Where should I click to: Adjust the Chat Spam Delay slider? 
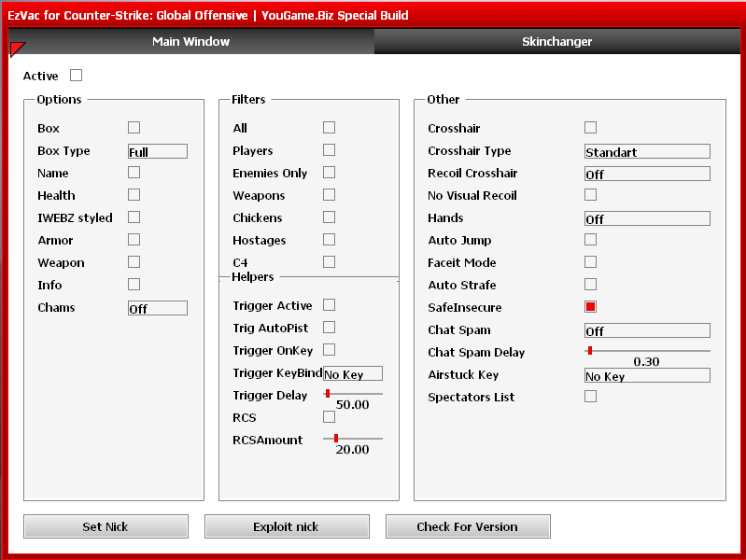coord(647,351)
